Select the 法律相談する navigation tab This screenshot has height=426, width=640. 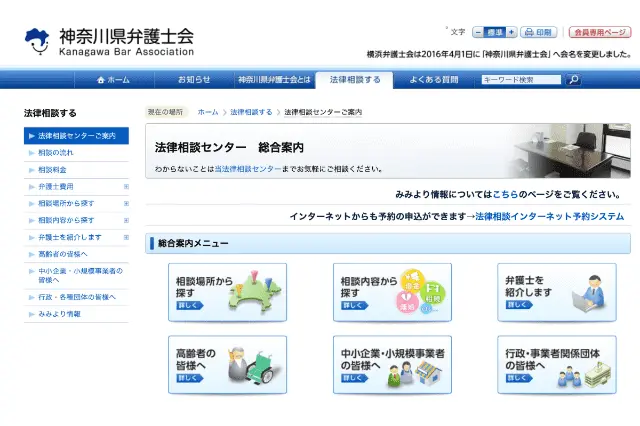(x=355, y=80)
